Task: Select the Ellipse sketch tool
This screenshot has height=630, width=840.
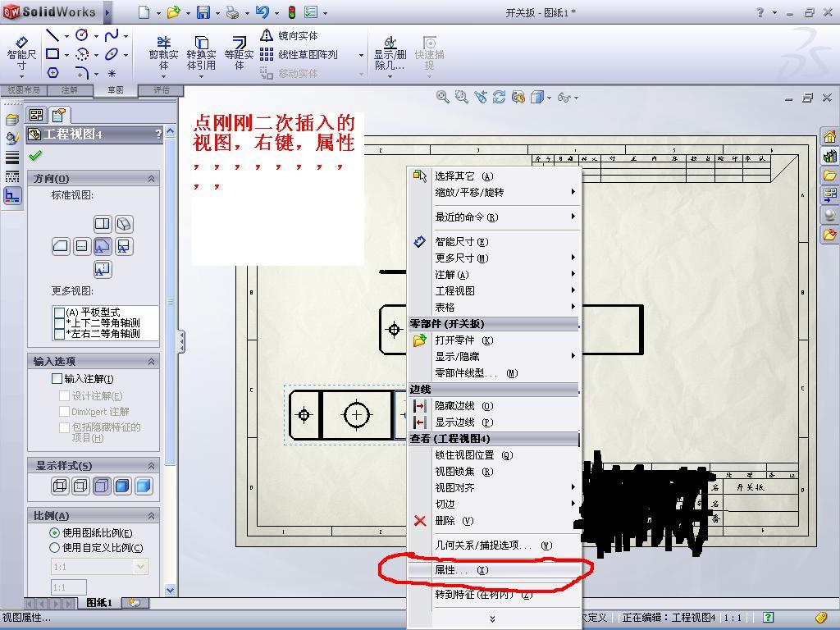Action: pos(112,53)
